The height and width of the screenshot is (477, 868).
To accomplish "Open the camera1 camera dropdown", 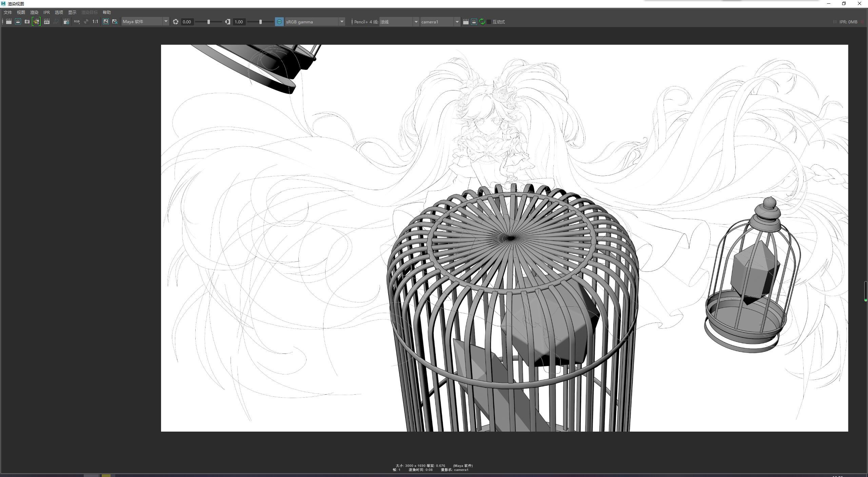I will [x=440, y=22].
